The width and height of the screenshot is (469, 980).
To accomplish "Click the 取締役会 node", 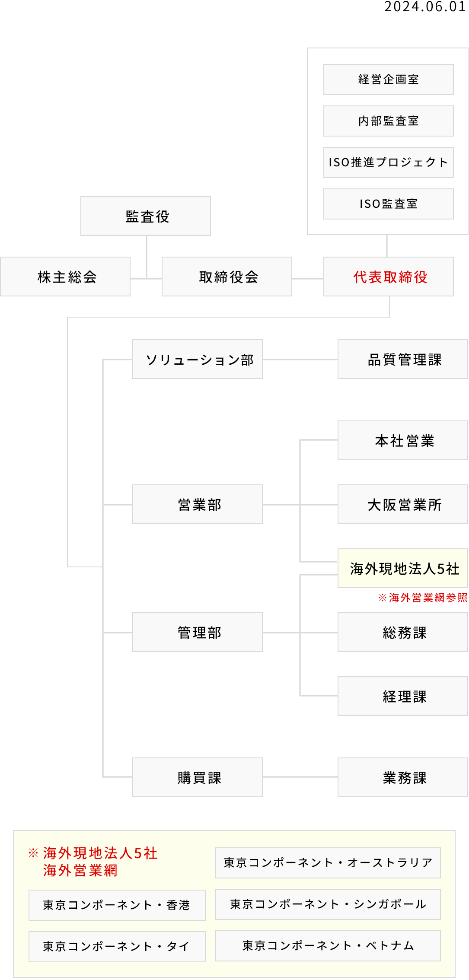I will coord(227,277).
